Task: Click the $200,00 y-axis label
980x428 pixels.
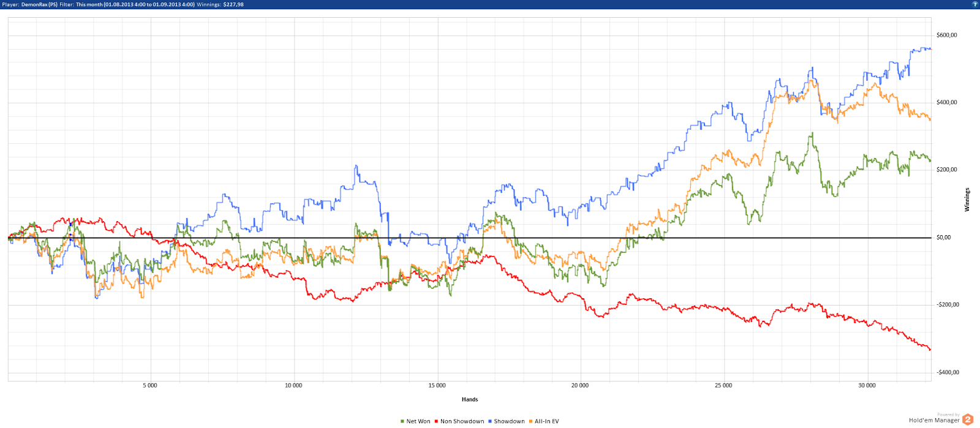Action: click(947, 170)
